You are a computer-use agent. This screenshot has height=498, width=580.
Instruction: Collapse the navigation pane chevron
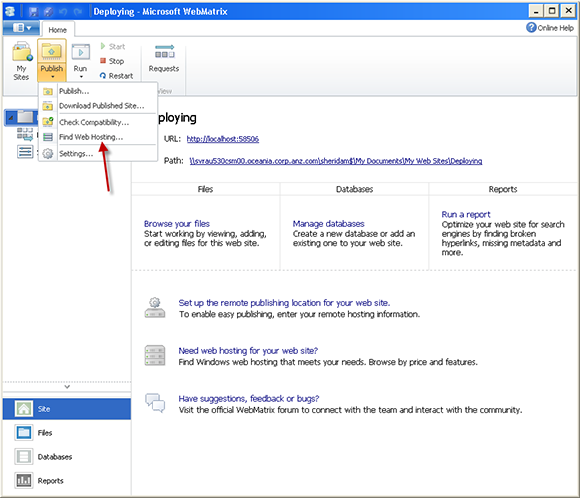coord(67,387)
